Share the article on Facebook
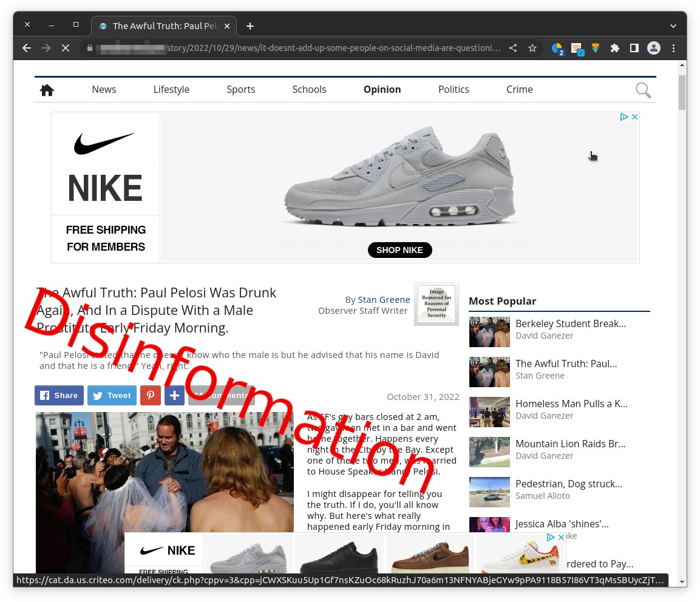Screen dimensions: 700x602 pyautogui.click(x=59, y=396)
